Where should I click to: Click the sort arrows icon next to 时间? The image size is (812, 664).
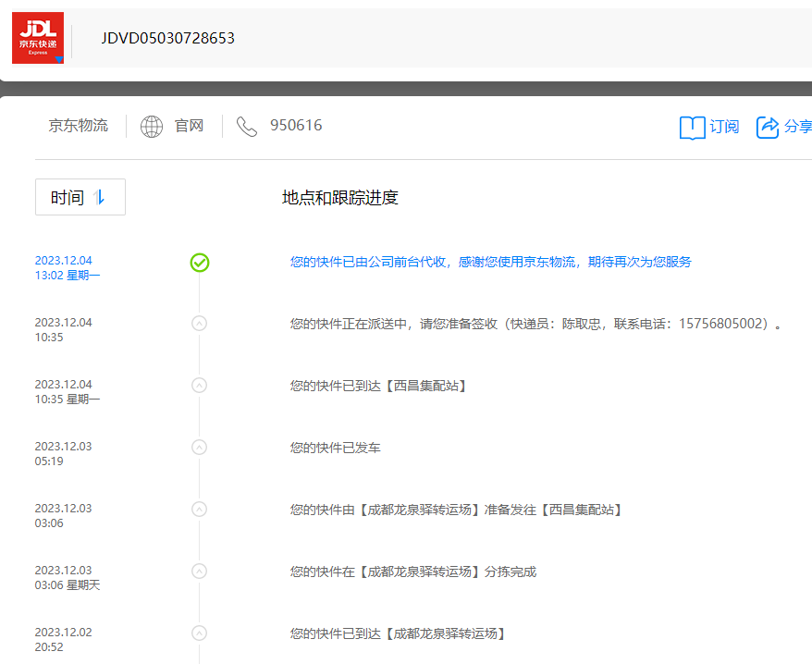tap(99, 197)
